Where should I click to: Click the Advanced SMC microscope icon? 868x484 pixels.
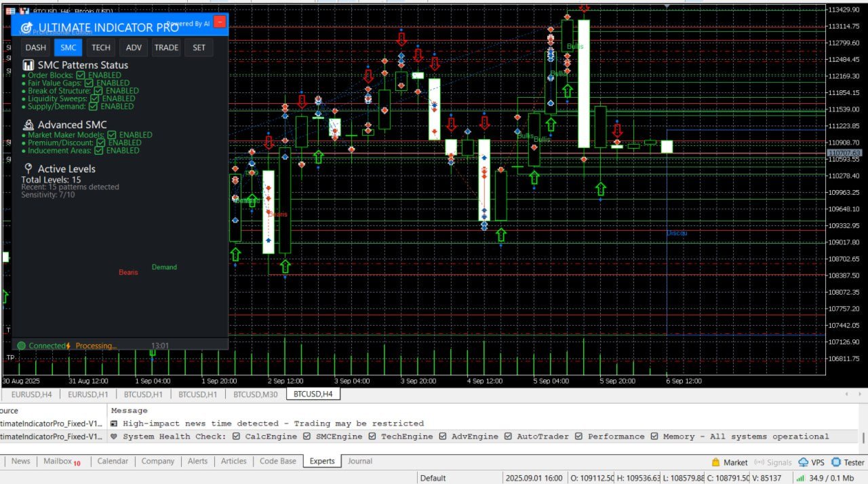click(x=28, y=125)
